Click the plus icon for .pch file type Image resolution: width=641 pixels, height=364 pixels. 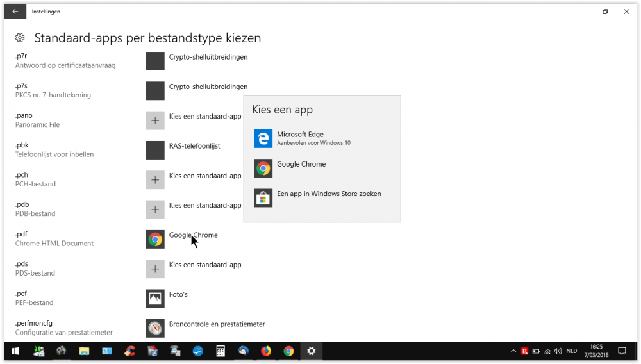(x=155, y=180)
